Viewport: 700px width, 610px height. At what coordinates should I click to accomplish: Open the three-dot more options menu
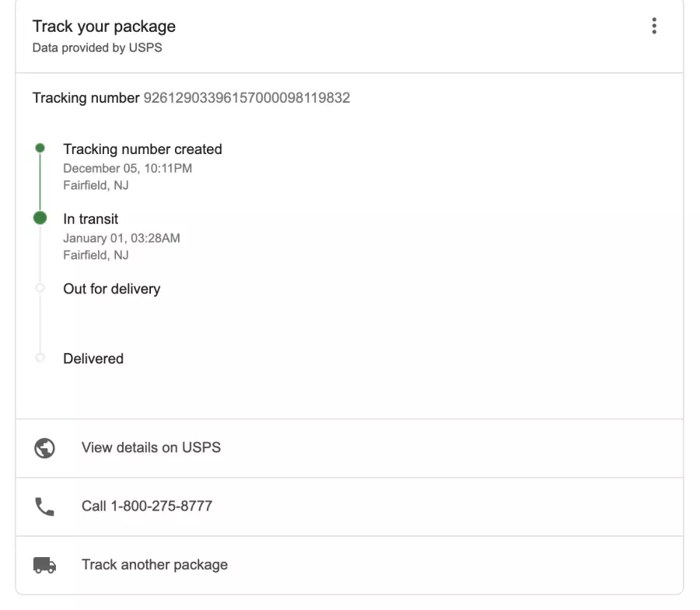tap(654, 26)
